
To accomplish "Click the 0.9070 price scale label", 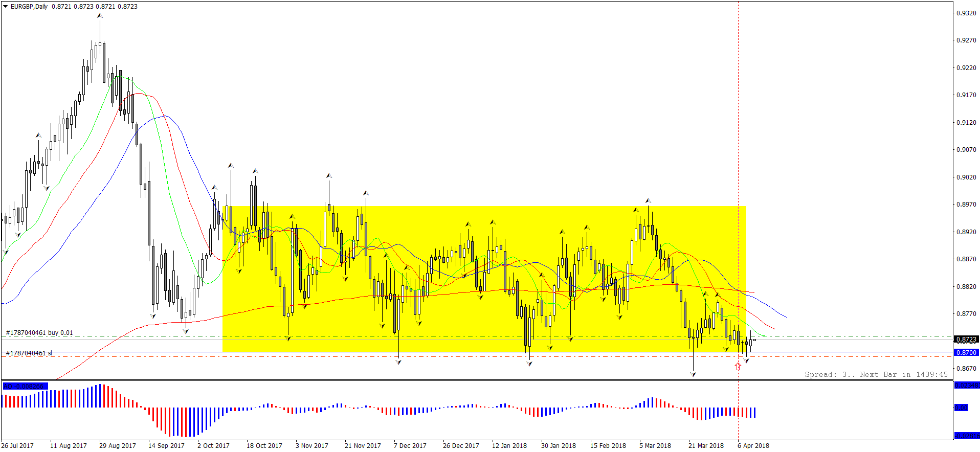I will point(966,150).
